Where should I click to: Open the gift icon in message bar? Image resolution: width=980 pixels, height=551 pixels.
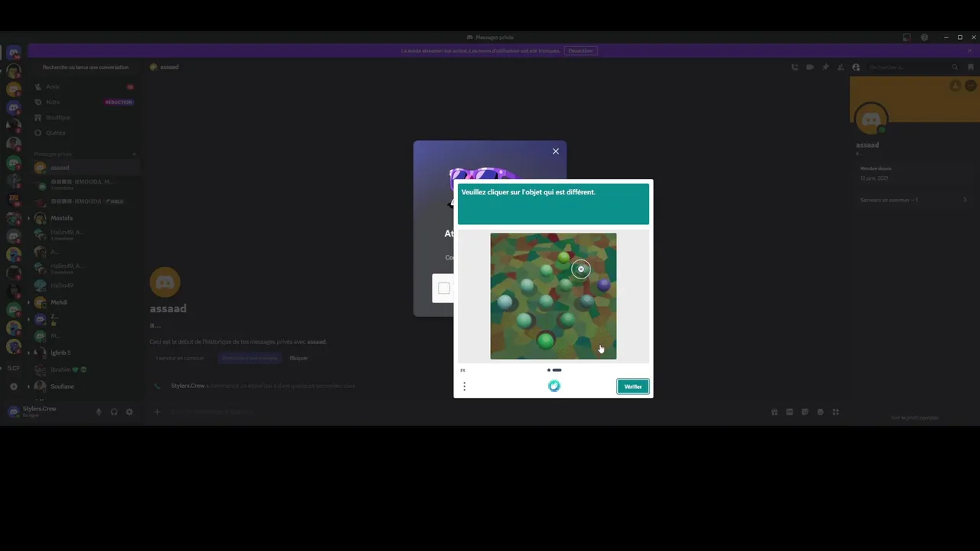click(x=774, y=412)
